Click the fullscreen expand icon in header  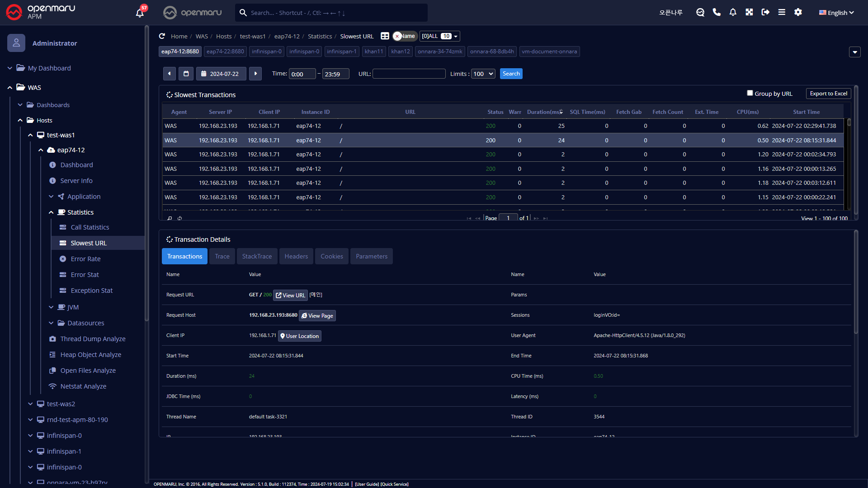[749, 12]
